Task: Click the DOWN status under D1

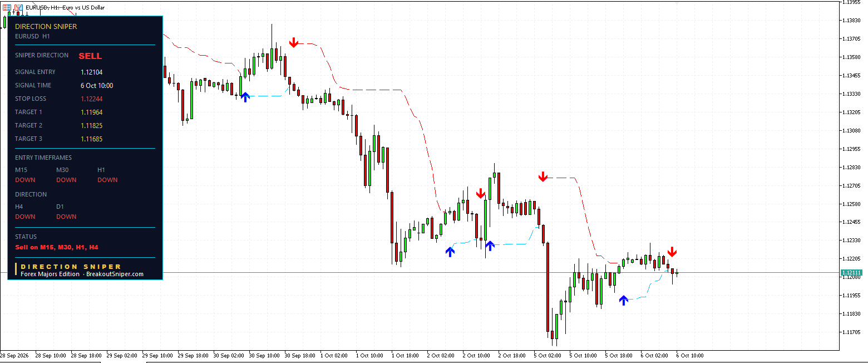Action: 66,217
